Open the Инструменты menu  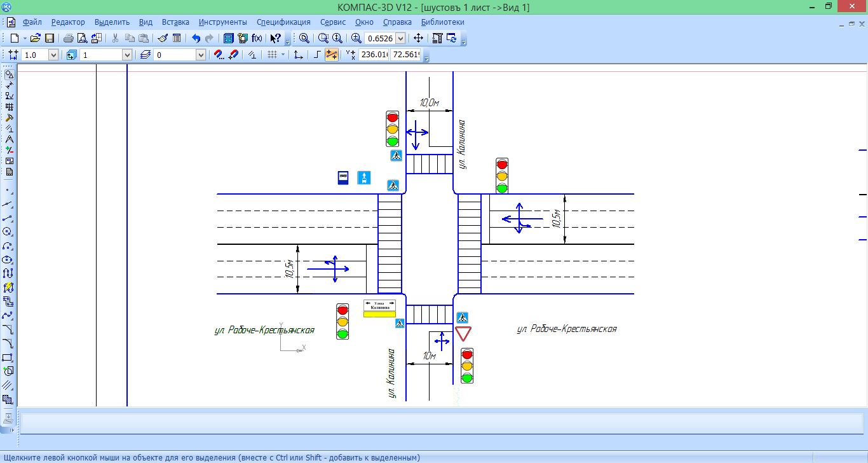[x=223, y=22]
